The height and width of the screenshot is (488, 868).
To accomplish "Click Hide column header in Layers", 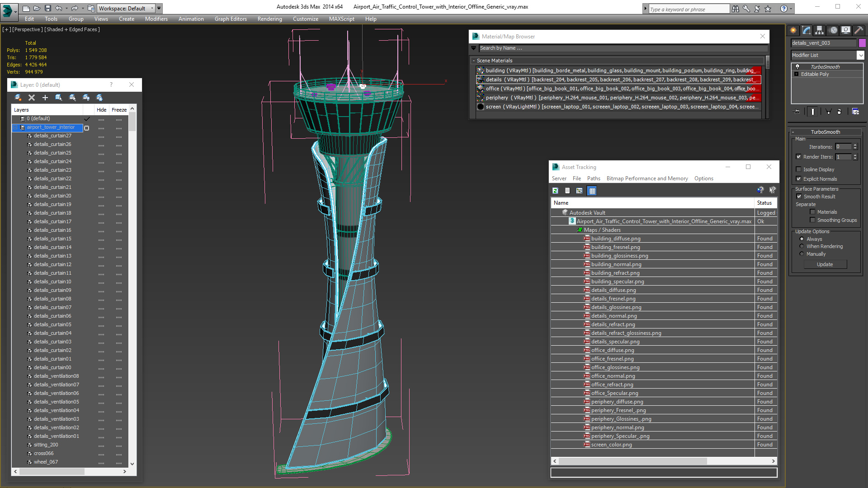I will point(101,110).
